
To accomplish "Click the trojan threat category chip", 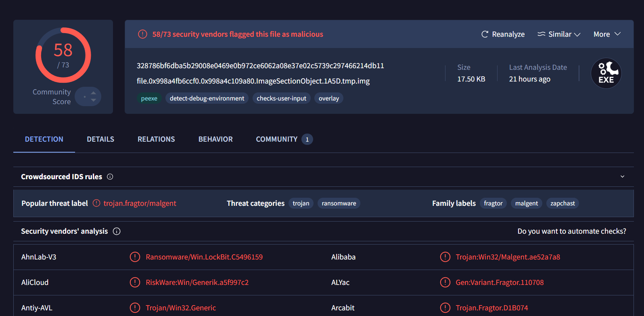I will [x=301, y=203].
